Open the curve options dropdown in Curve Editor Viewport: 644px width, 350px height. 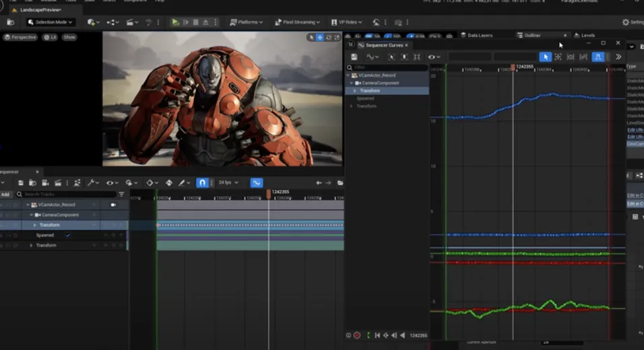[x=373, y=57]
